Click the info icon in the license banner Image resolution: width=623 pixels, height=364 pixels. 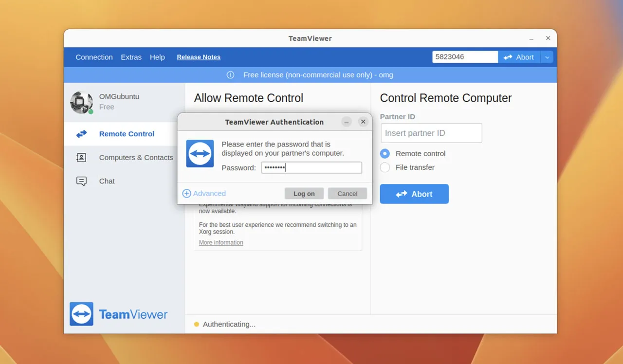tap(230, 75)
